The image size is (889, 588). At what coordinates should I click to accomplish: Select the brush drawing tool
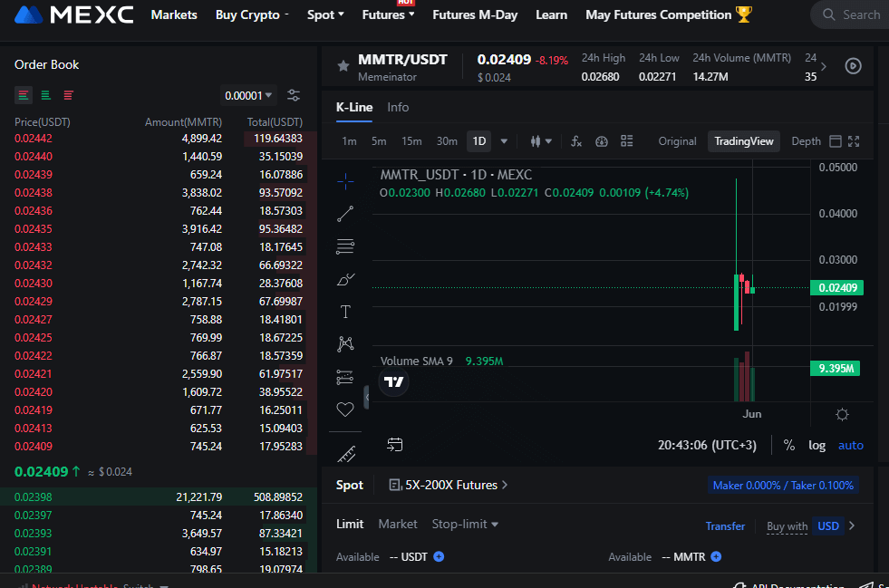345,279
